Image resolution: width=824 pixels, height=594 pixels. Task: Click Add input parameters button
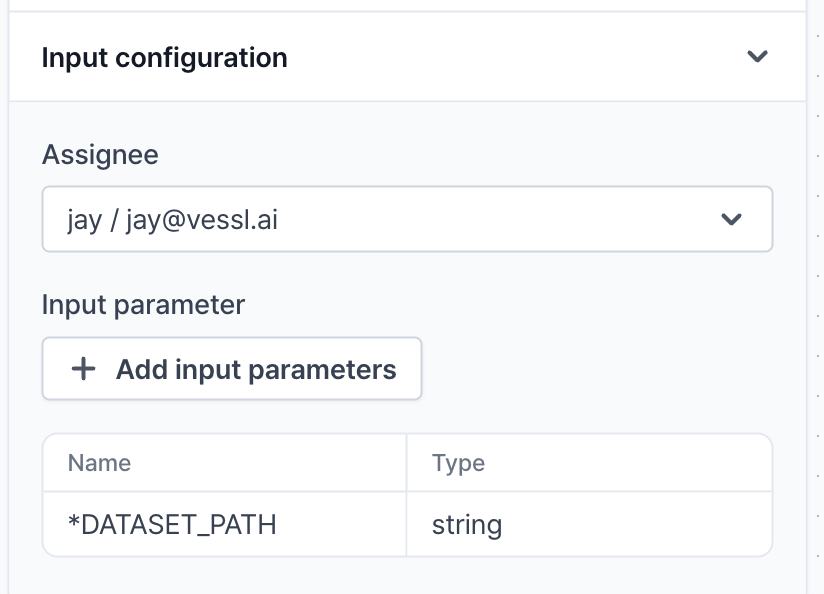pyautogui.click(x=232, y=369)
